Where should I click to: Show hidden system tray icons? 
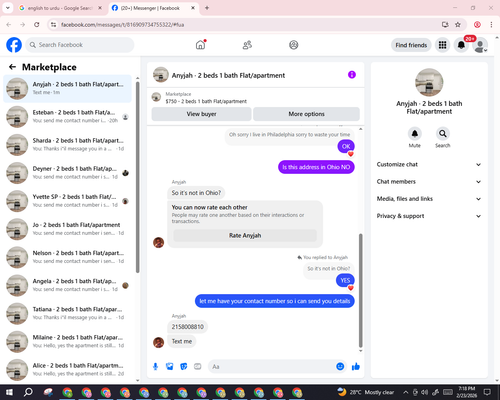[406, 392]
